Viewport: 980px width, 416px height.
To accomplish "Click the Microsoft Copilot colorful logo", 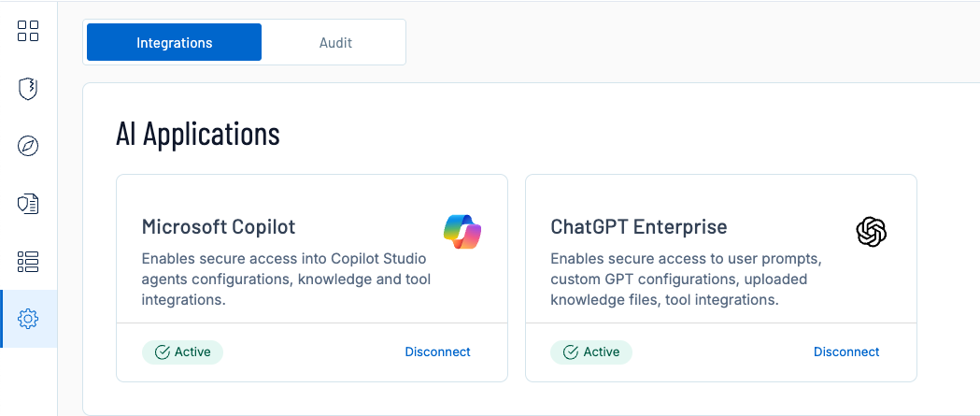I will coord(462,231).
